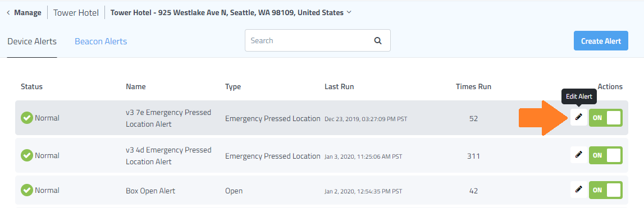Click the Tower Hotel breadcrumb

click(x=76, y=13)
